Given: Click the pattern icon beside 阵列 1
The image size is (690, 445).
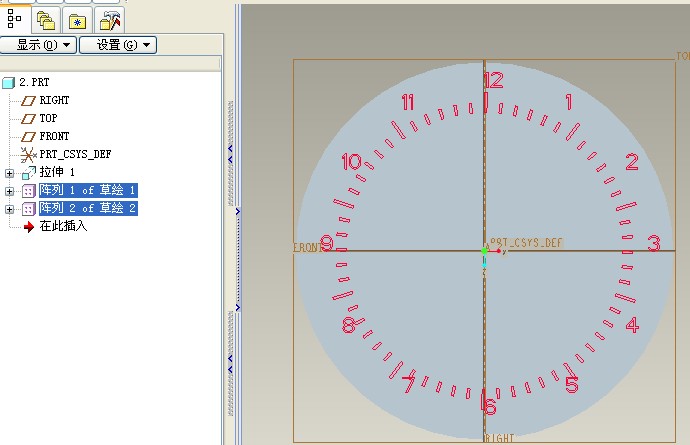Looking at the screenshot, I should (x=29, y=191).
